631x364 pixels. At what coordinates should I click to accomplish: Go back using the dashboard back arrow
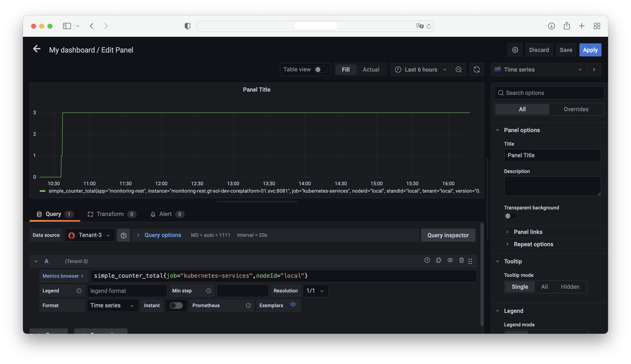[37, 49]
